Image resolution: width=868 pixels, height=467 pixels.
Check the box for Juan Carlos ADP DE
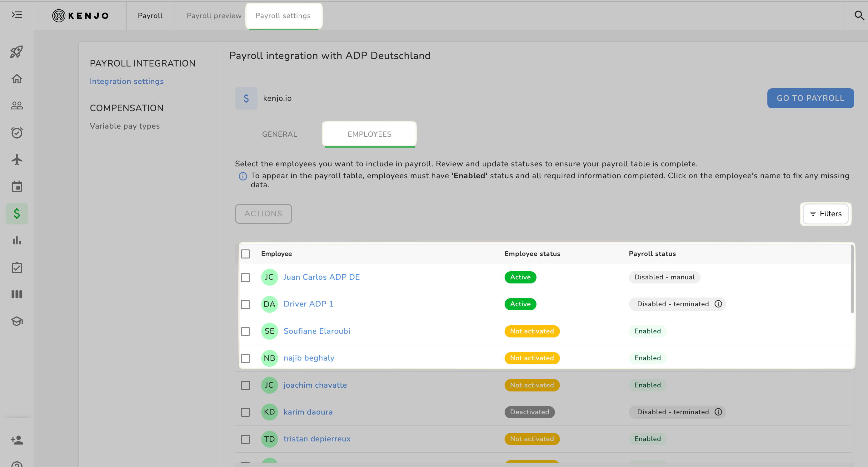coord(245,278)
